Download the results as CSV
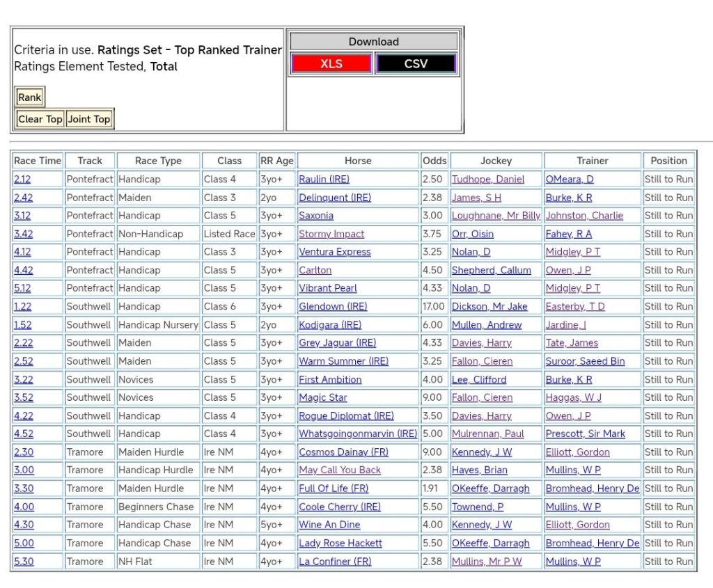 click(416, 63)
